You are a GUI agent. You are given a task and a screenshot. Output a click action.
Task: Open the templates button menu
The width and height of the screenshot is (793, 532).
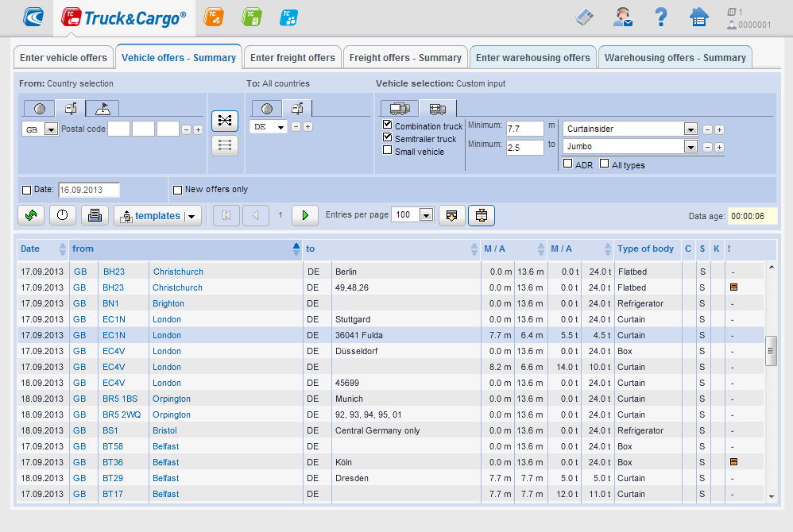(x=157, y=216)
